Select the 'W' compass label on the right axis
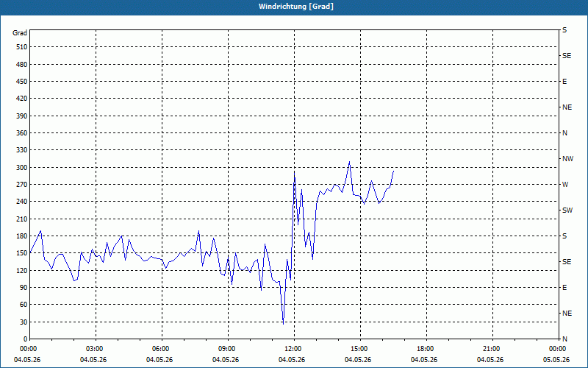 pyautogui.click(x=565, y=185)
